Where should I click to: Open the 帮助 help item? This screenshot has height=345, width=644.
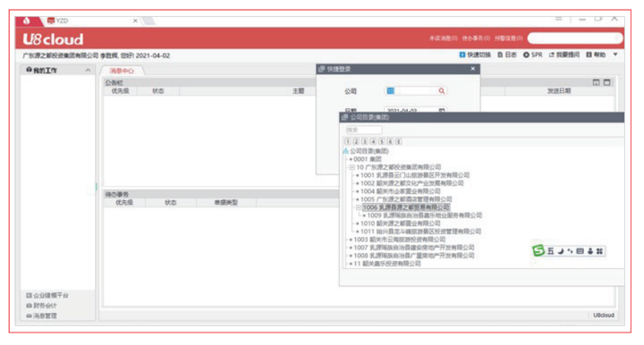point(596,55)
